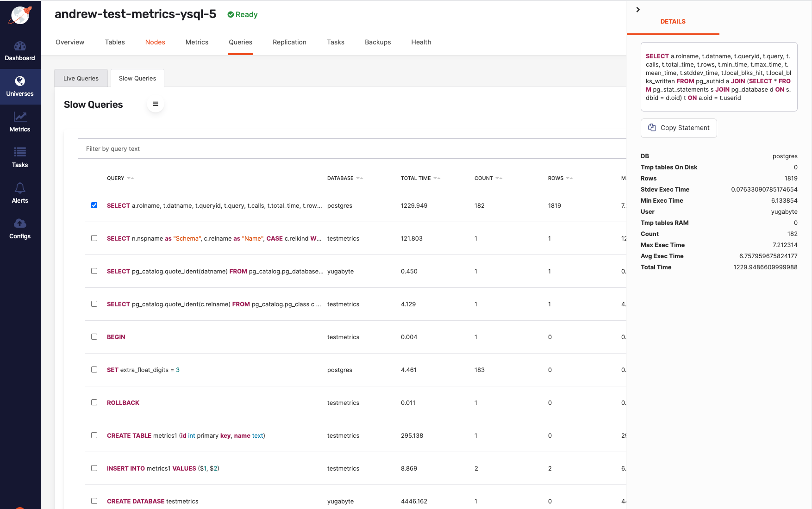Click the rocket logo at top left

(x=20, y=15)
